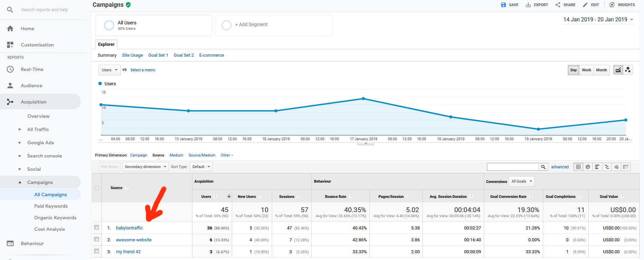Click the my friend 42 source link
644x260 pixels.
click(x=128, y=252)
